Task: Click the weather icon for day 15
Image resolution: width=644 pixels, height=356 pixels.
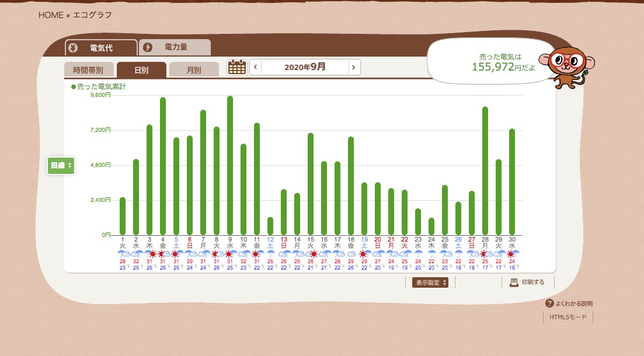Action: click(311, 254)
